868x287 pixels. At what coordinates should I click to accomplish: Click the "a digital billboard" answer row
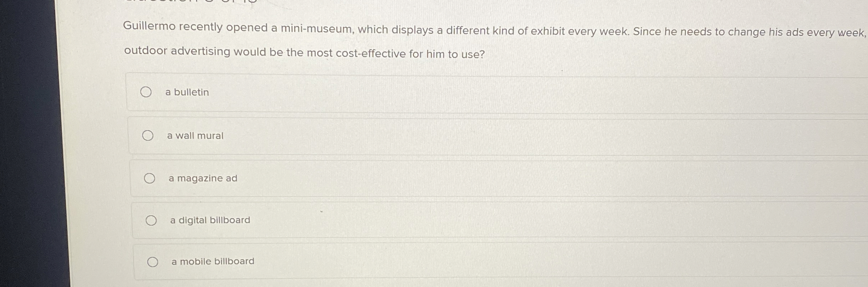click(322, 220)
